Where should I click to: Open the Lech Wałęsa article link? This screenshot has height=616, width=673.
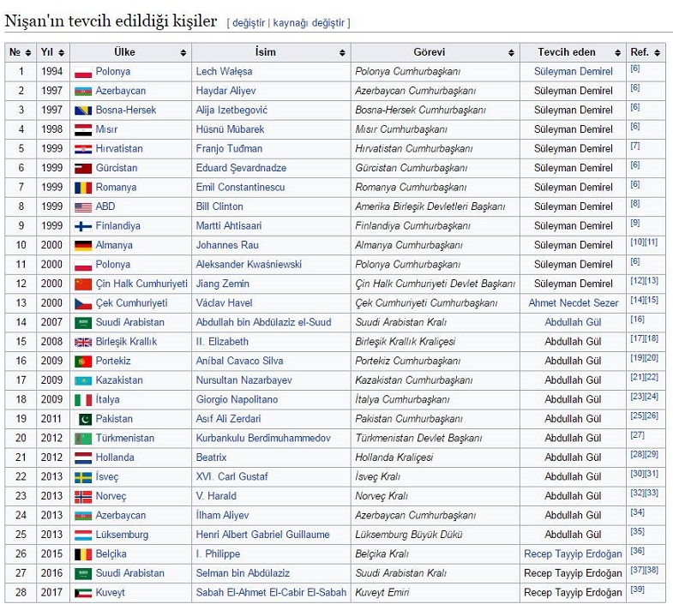pos(224,72)
